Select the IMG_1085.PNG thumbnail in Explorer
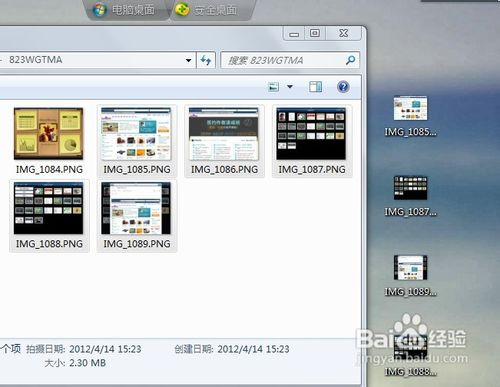 (136, 133)
